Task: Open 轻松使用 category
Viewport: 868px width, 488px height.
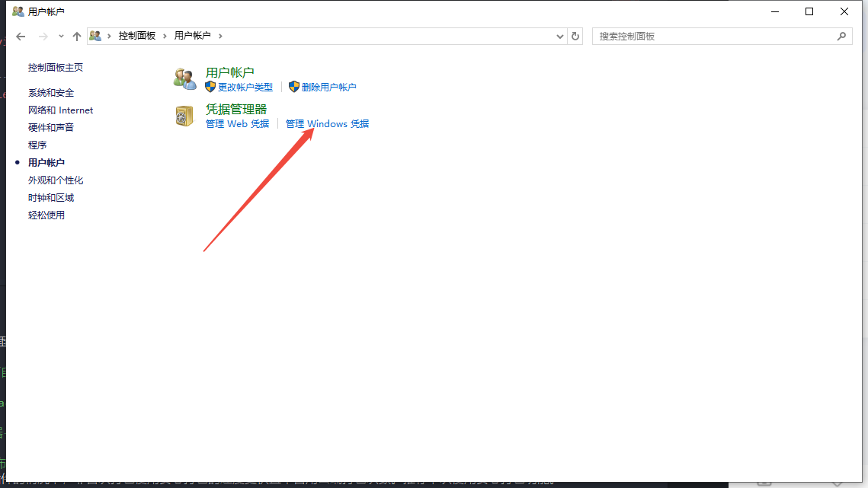Action: [46, 215]
